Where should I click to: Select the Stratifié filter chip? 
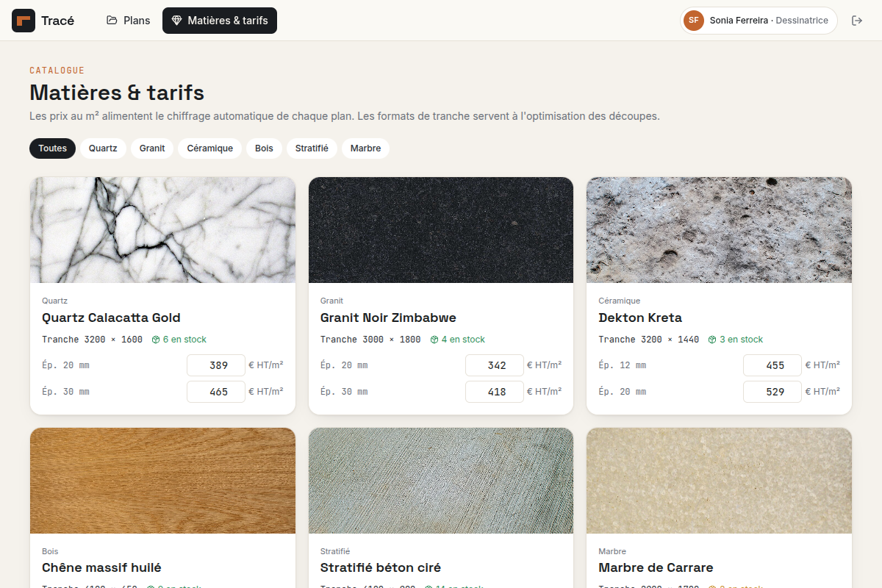(x=312, y=148)
